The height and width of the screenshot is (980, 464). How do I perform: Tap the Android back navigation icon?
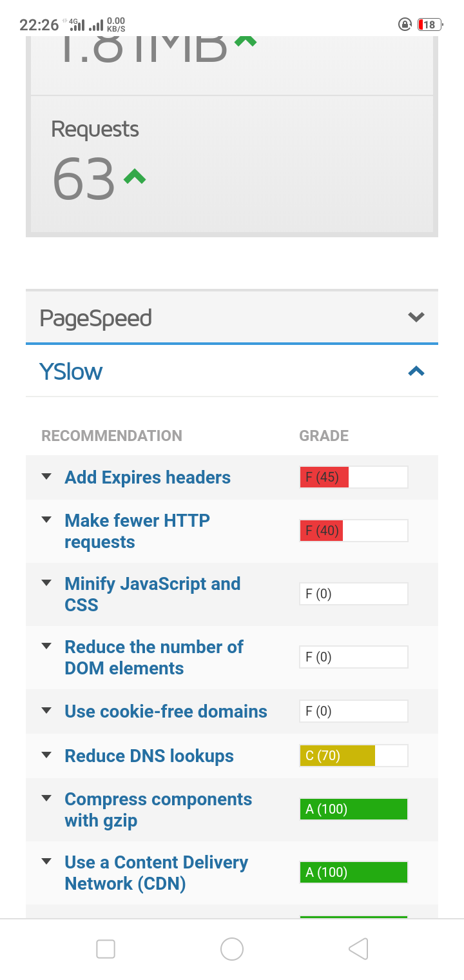[358, 948]
